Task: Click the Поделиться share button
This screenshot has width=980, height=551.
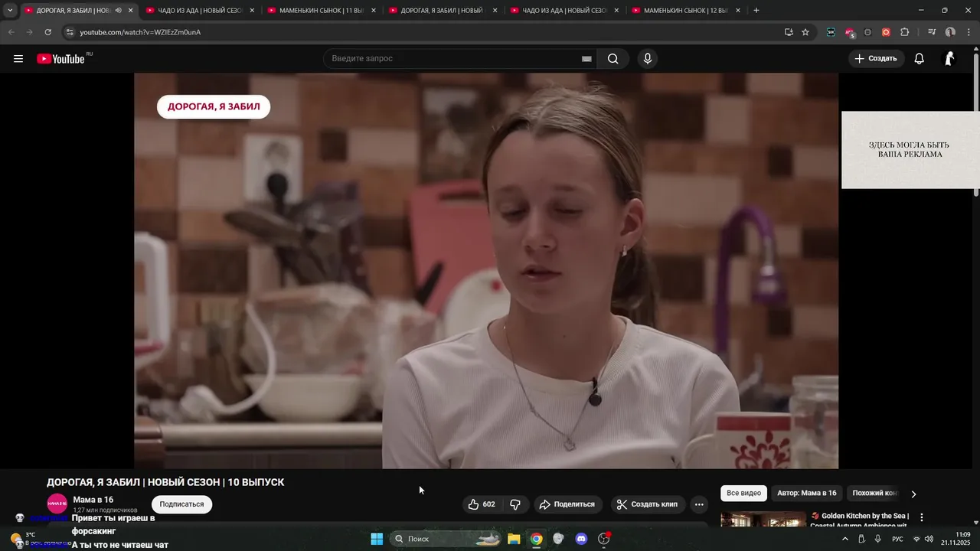Action: (x=567, y=504)
